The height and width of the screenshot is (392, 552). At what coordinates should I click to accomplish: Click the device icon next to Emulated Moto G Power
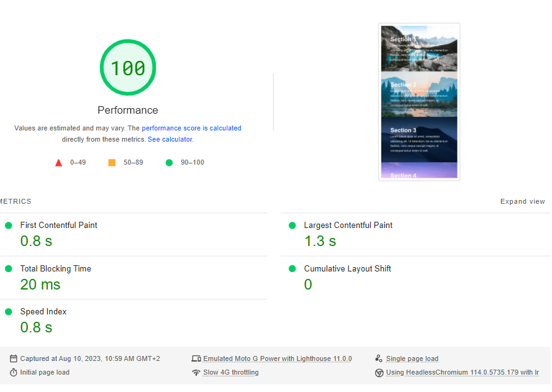pyautogui.click(x=196, y=358)
